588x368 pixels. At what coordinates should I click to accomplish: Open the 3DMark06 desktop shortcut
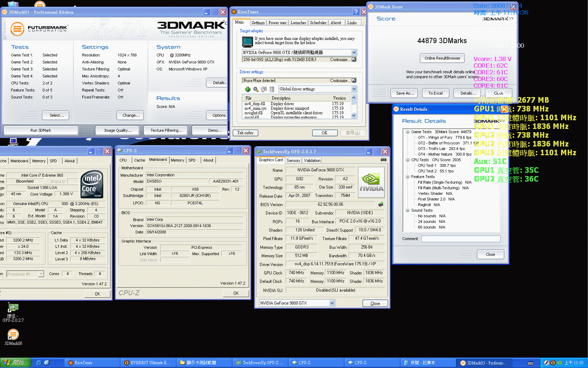[13, 337]
